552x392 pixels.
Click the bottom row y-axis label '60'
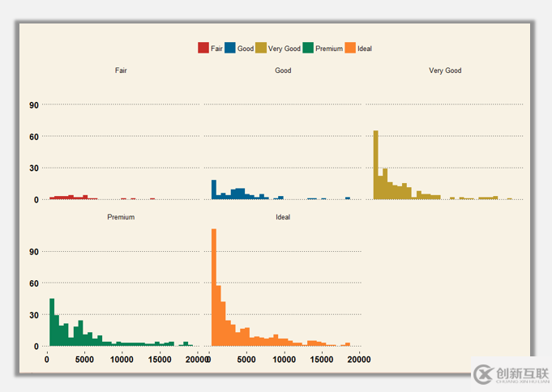[34, 283]
